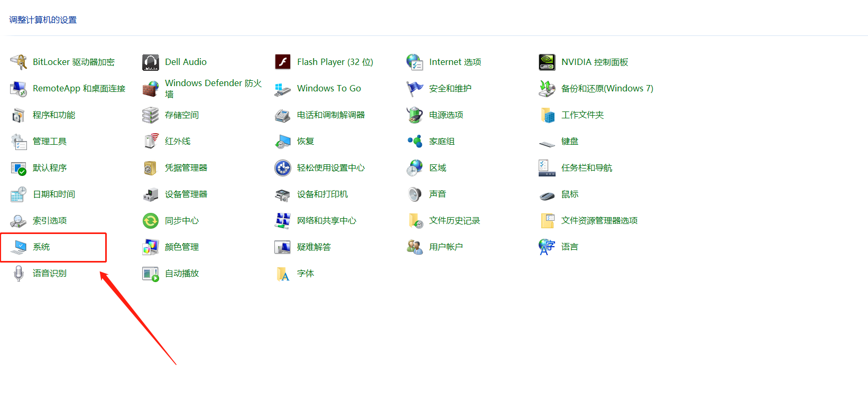The height and width of the screenshot is (402, 868).
Task: Select the 设备管理器 icon
Action: coord(151,194)
